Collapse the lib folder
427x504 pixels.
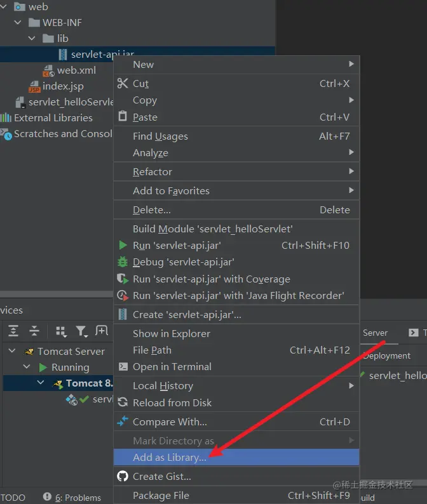pyautogui.click(x=32, y=38)
